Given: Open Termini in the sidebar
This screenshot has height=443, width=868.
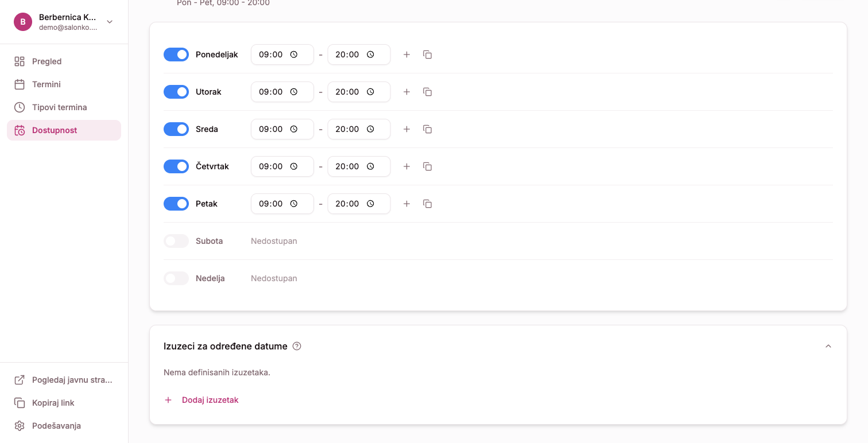Looking at the screenshot, I should 46,84.
